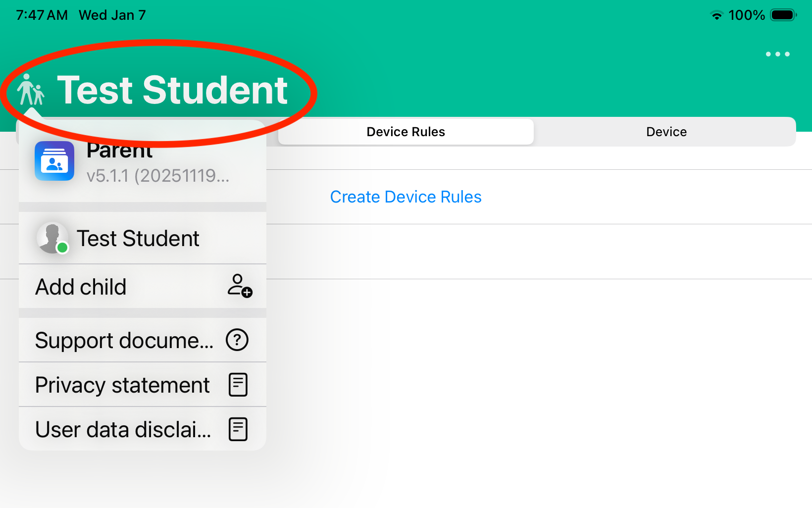Select the Device Rules tab

406,132
